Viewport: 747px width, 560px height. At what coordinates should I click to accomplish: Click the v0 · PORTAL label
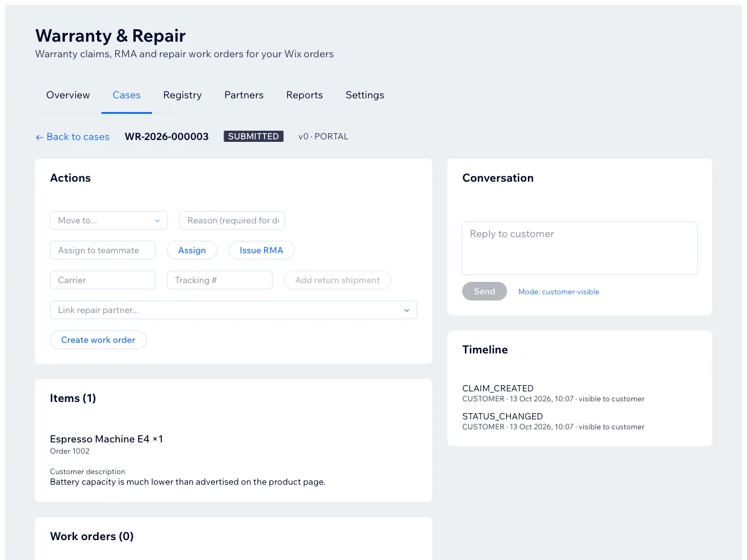point(323,136)
